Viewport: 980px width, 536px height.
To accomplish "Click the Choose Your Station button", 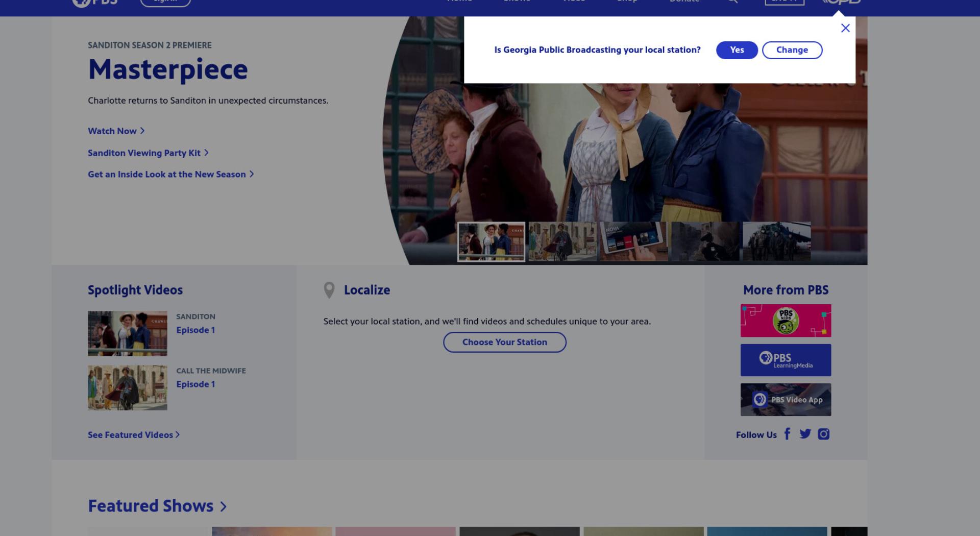I will [504, 342].
